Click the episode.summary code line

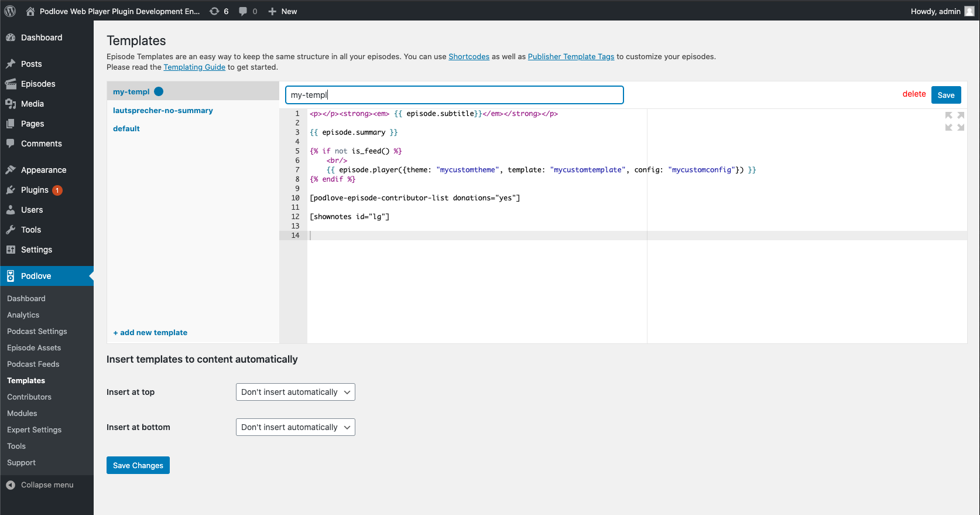(x=354, y=132)
